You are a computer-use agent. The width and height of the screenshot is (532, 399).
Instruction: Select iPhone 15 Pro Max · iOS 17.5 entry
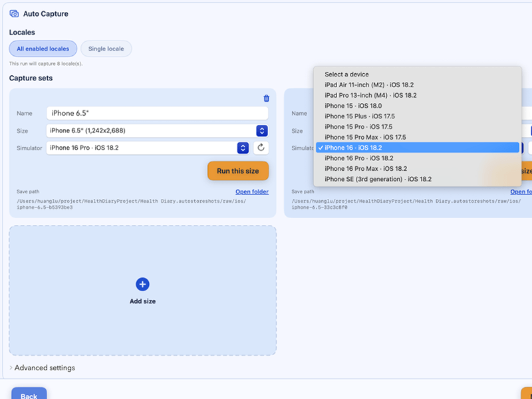tap(418, 138)
